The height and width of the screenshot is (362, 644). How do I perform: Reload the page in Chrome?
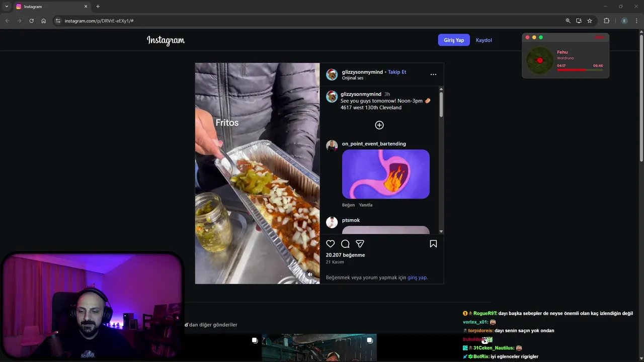point(31,21)
